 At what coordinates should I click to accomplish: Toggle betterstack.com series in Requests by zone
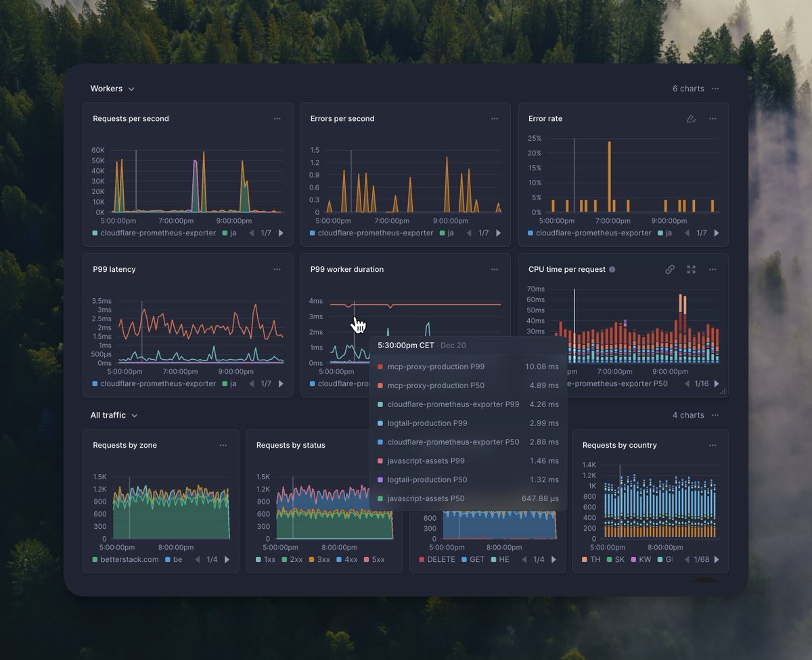pos(126,559)
